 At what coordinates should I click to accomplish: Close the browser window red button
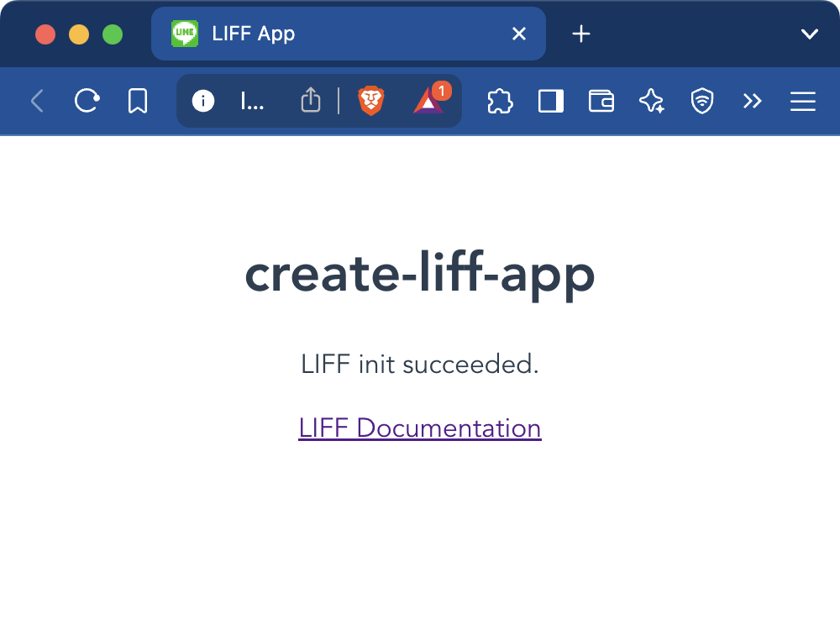click(45, 34)
